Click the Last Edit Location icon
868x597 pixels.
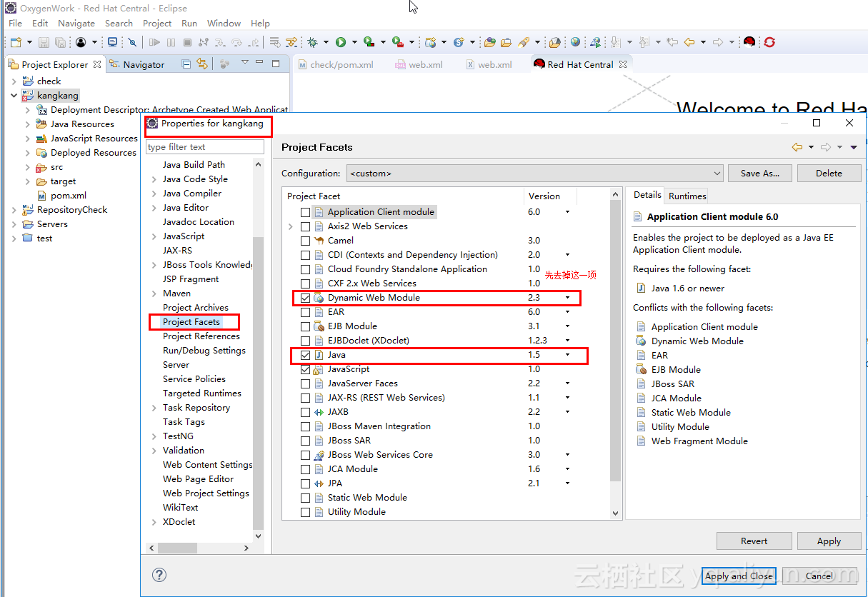(672, 42)
